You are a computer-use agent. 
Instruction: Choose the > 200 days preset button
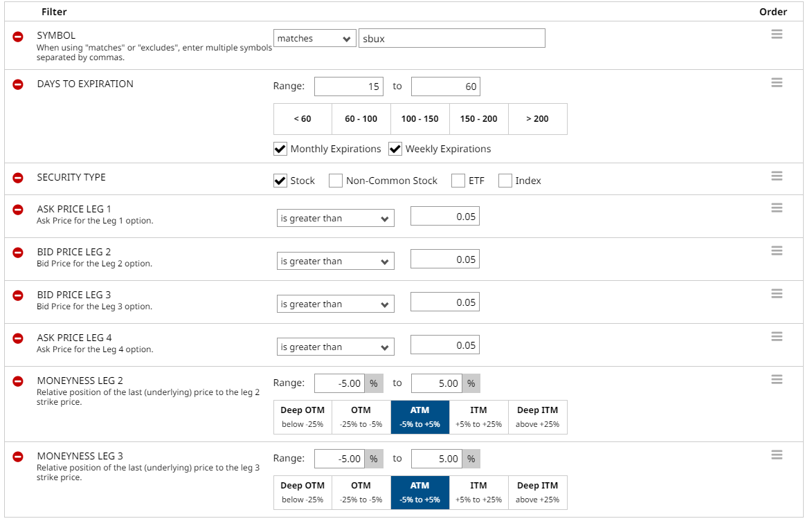pos(537,119)
